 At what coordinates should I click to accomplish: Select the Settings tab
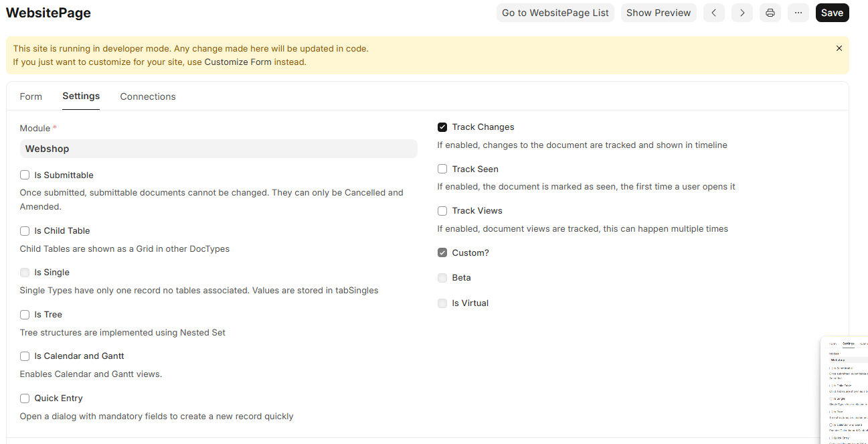81,96
